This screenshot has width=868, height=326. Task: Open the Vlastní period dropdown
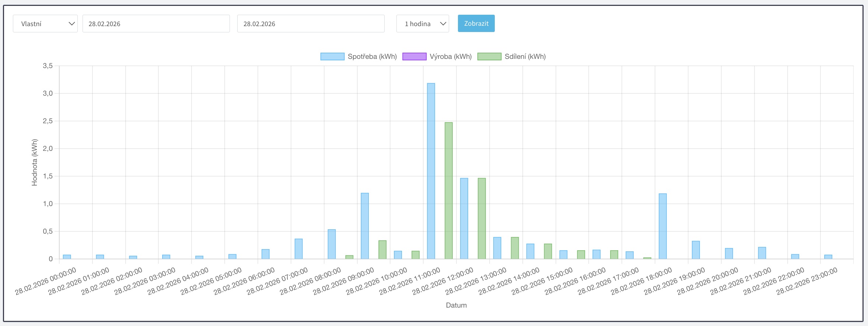pyautogui.click(x=45, y=24)
